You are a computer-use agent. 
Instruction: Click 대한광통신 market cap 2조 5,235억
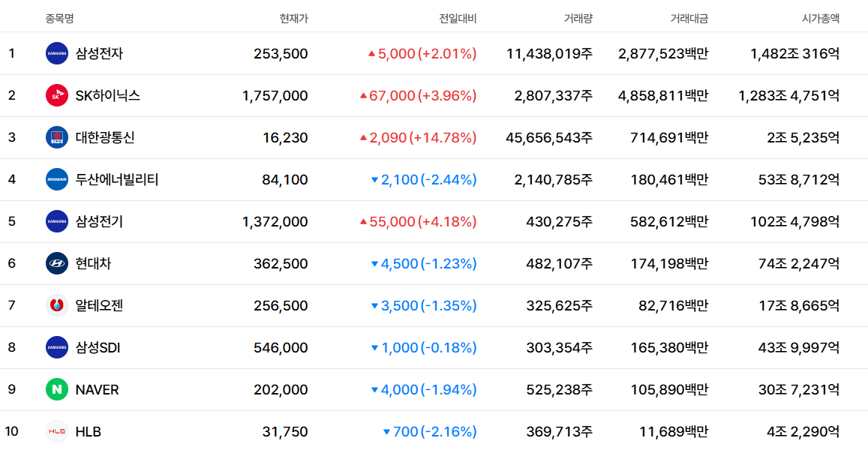803,138
